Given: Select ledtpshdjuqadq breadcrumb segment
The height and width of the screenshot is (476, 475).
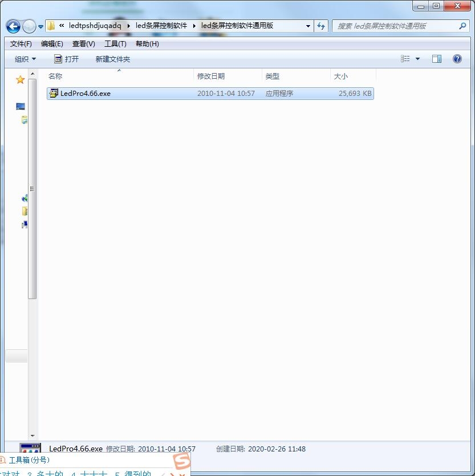Looking at the screenshot, I should (x=95, y=26).
